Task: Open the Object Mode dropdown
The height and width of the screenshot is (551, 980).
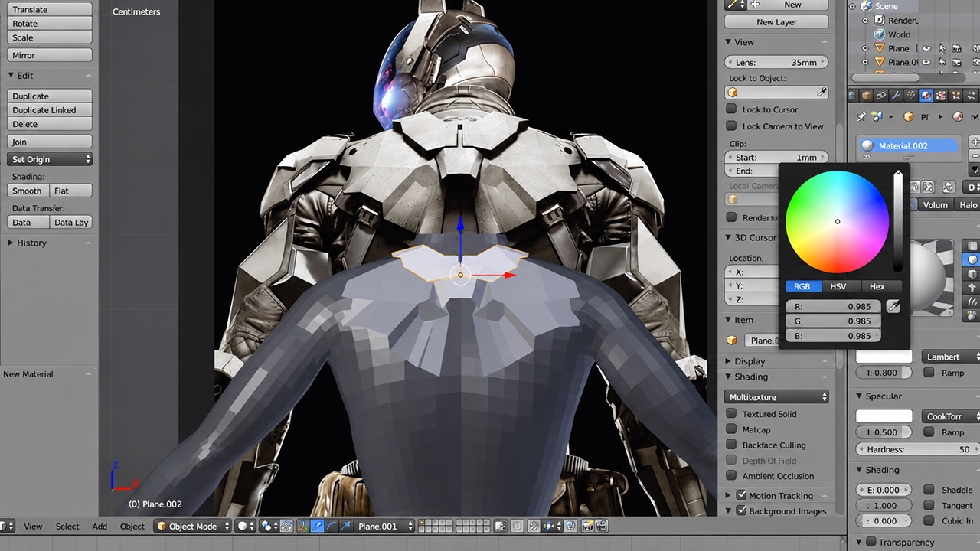Action: point(192,526)
